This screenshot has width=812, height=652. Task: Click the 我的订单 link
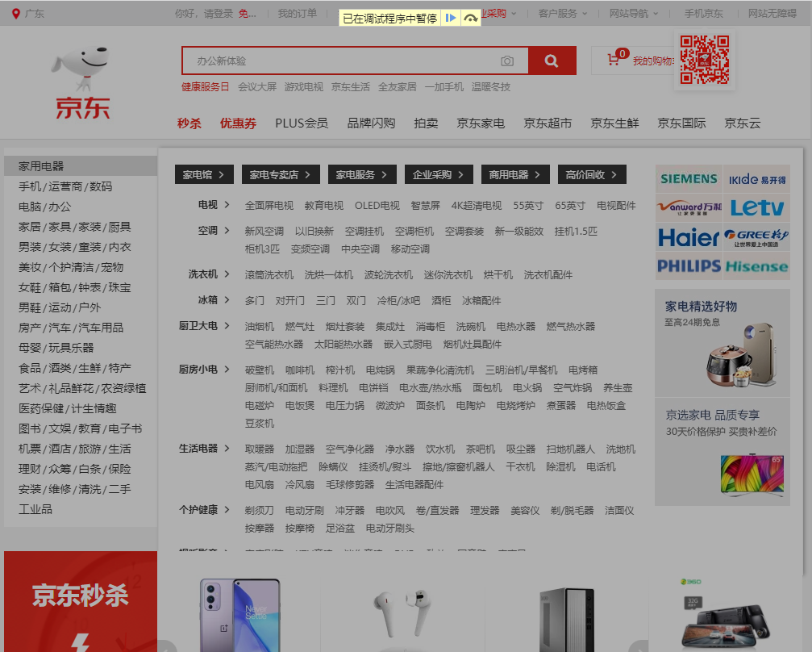(298, 14)
